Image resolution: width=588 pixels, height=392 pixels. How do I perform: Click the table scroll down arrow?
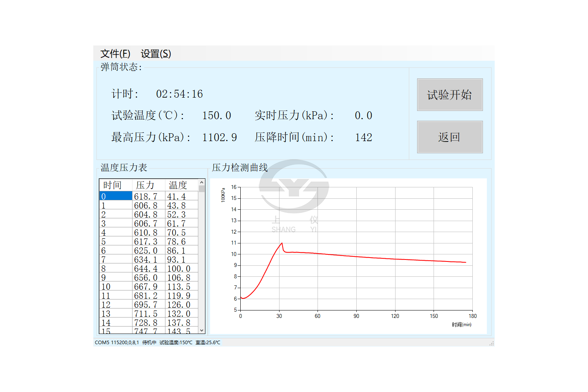coord(202,330)
